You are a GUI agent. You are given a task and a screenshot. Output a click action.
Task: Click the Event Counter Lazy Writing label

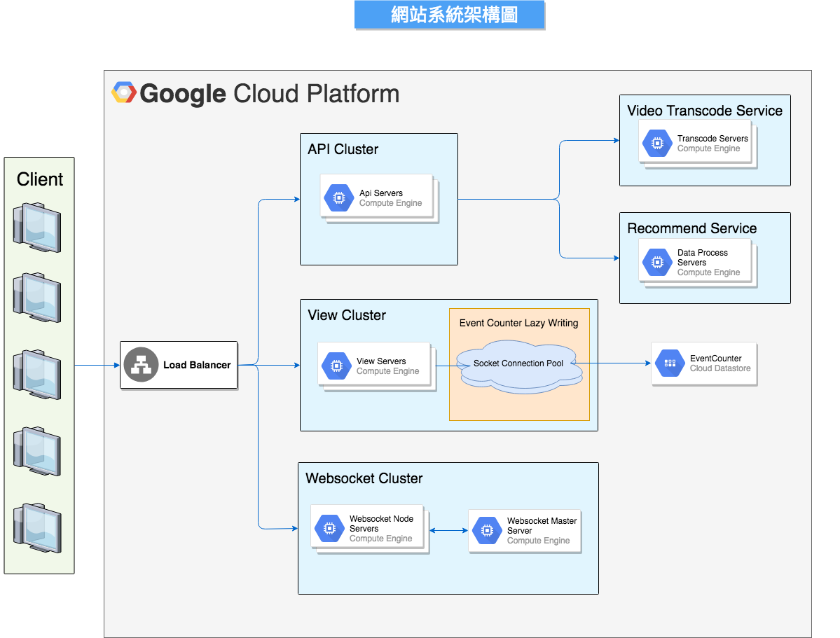click(518, 323)
